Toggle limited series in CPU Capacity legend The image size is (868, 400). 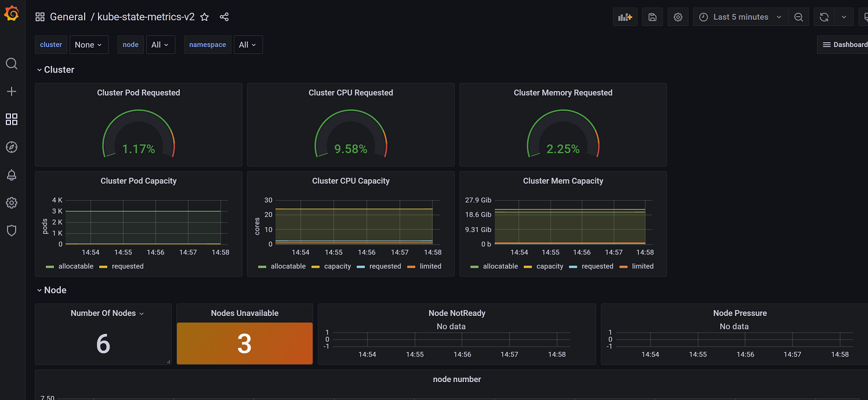coord(430,267)
